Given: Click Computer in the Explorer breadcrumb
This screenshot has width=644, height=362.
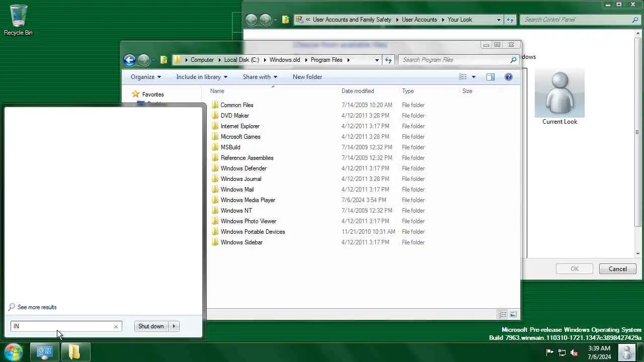Looking at the screenshot, I should click(x=202, y=60).
